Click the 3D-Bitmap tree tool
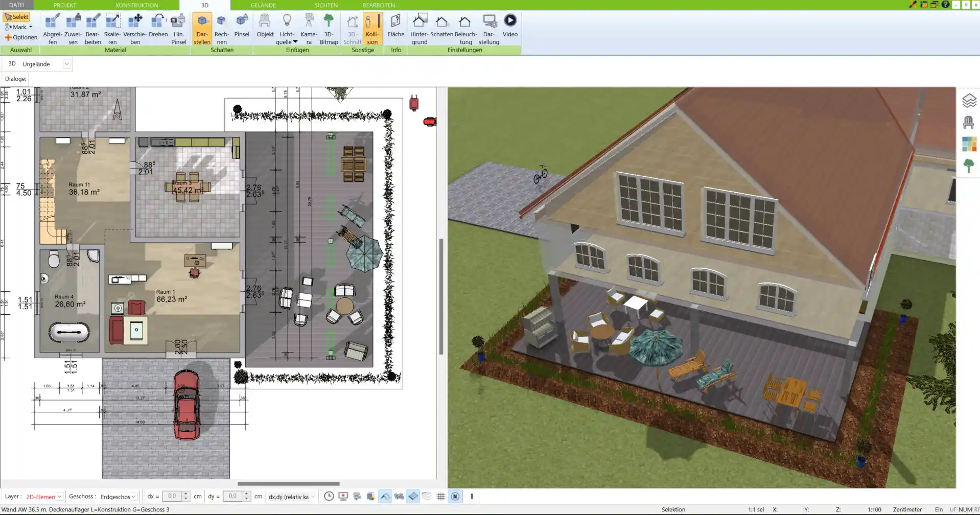 (329, 29)
